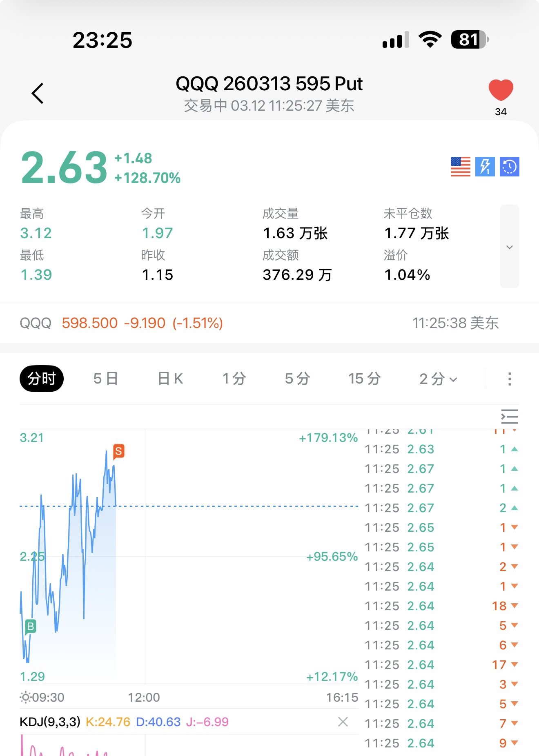Screen dimensions: 539x756
Task: Switch to the 5日 chart tab
Action: click(105, 379)
